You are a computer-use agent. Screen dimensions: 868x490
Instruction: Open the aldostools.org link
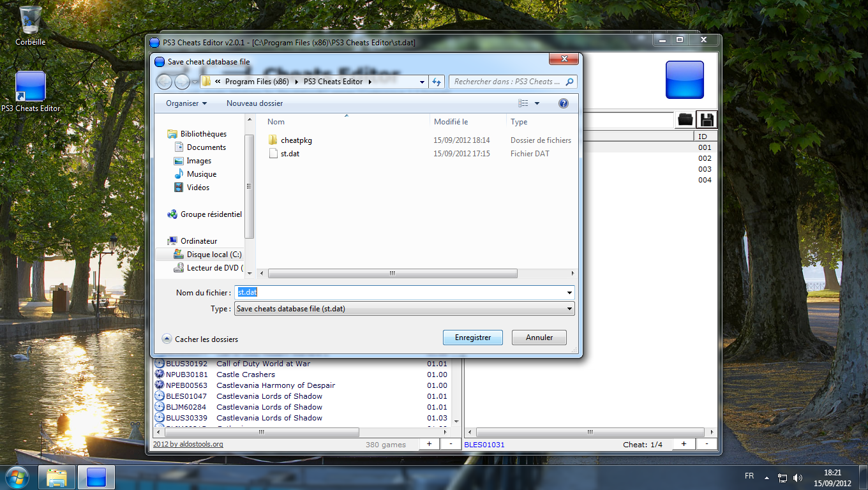188,444
